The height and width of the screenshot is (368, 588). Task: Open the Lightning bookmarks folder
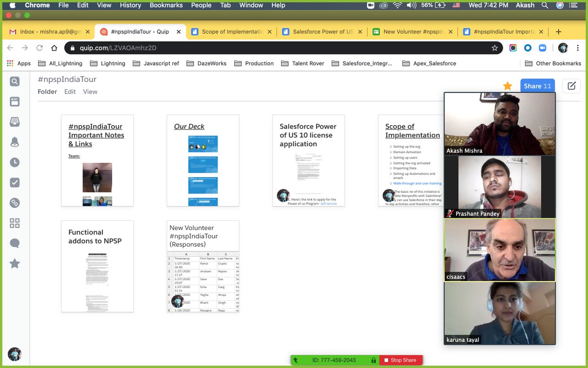pos(107,63)
